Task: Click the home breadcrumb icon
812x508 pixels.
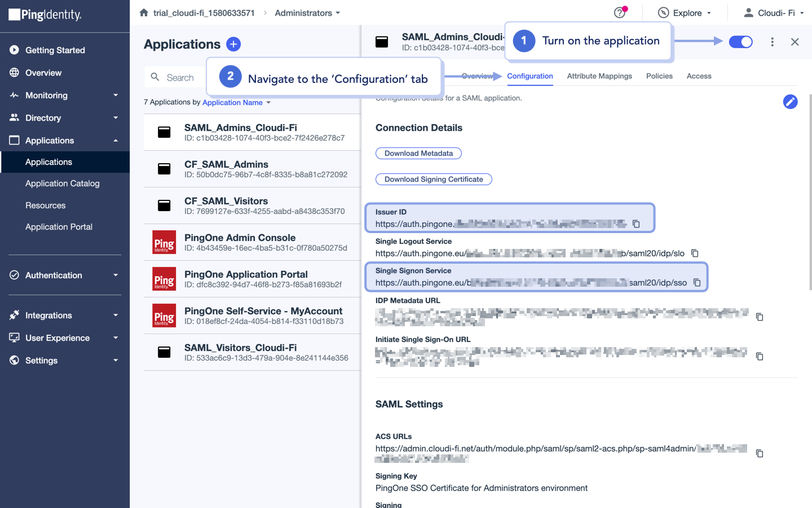Action: click(x=143, y=12)
